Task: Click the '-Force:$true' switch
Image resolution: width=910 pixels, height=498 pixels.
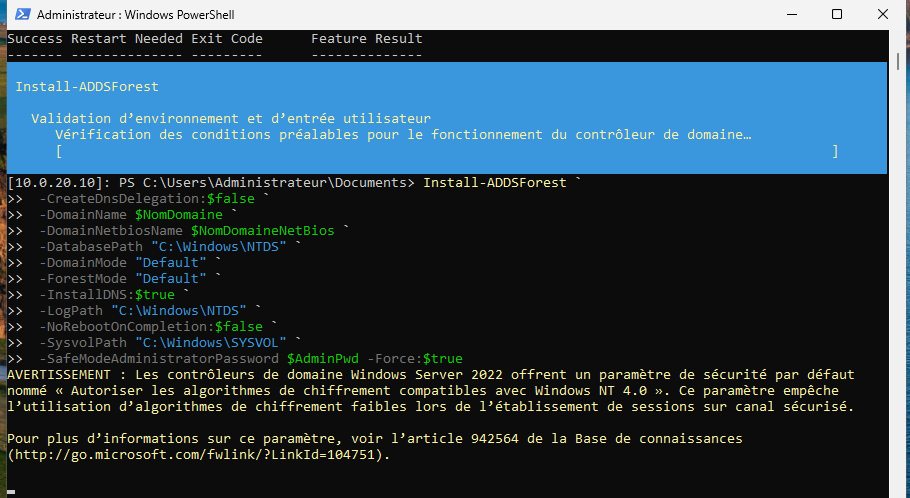Action: pyautogui.click(x=415, y=359)
